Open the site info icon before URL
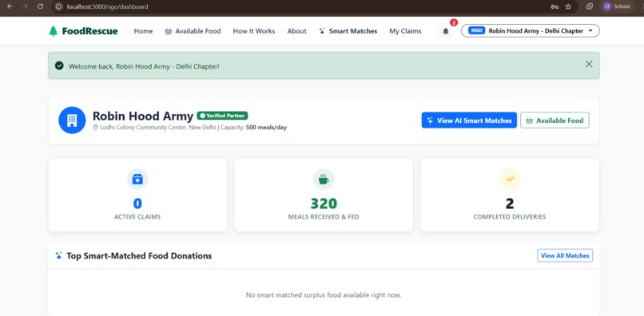This screenshot has height=316, width=644. click(59, 6)
